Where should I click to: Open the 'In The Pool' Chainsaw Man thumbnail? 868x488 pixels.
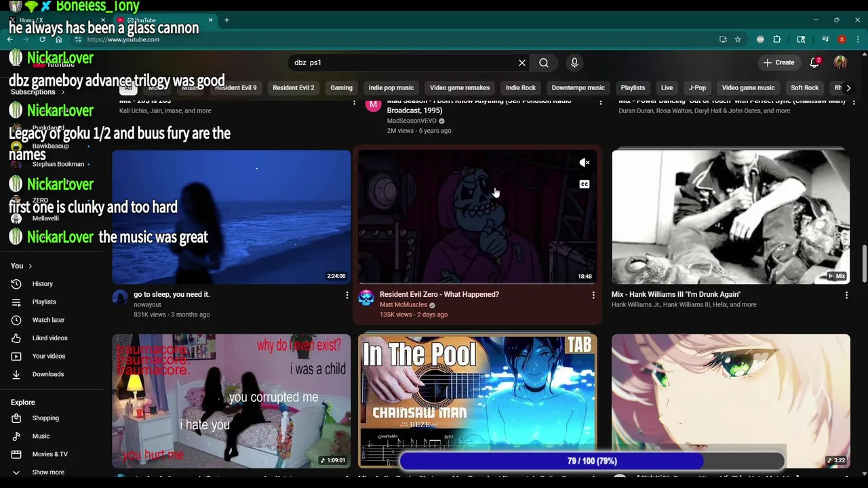477,401
